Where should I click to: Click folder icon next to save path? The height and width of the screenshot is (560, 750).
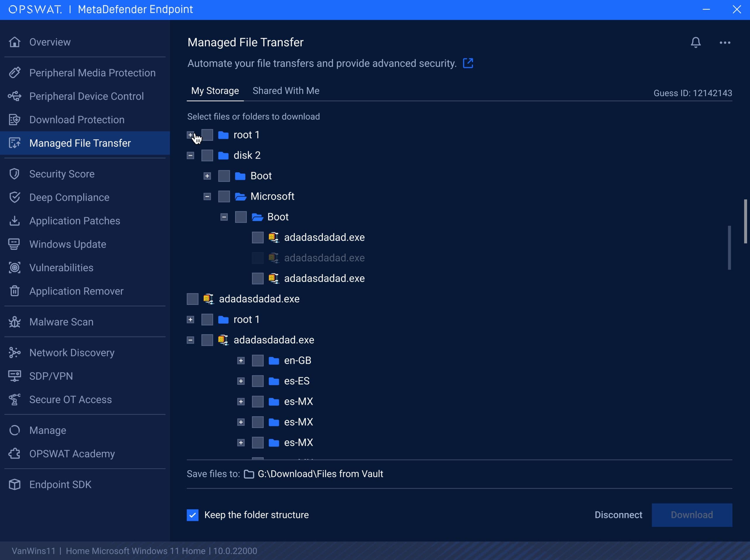pyautogui.click(x=249, y=474)
